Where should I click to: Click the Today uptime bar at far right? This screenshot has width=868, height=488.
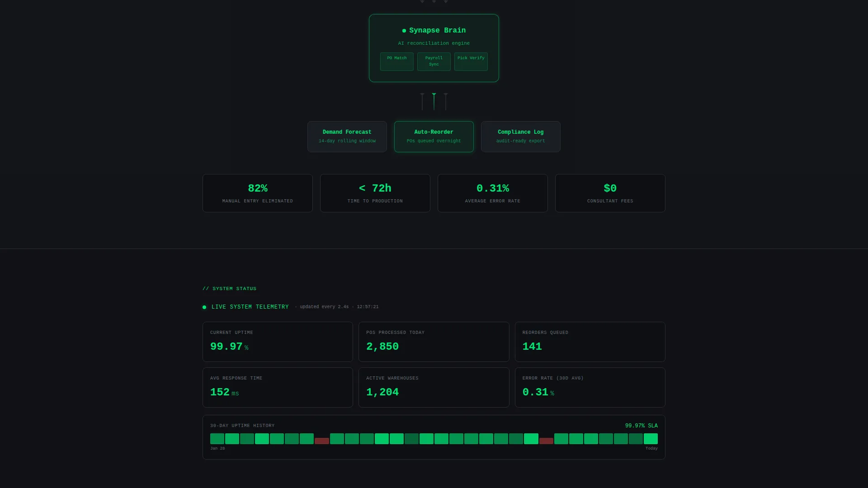(x=651, y=439)
